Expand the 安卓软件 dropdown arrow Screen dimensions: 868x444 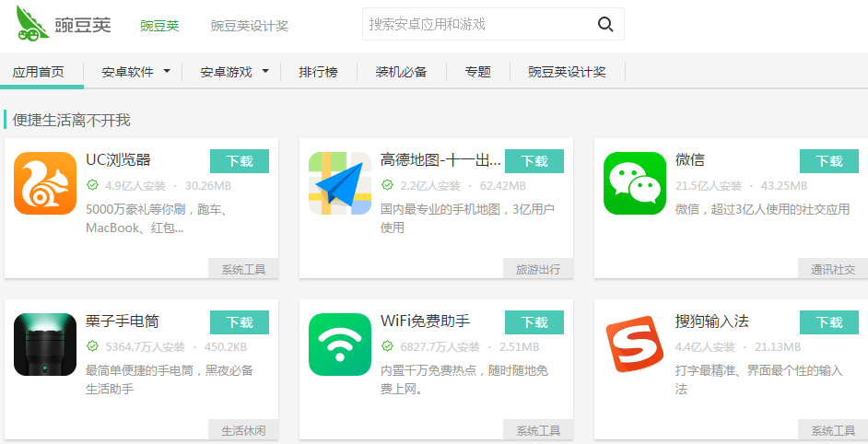click(167, 72)
